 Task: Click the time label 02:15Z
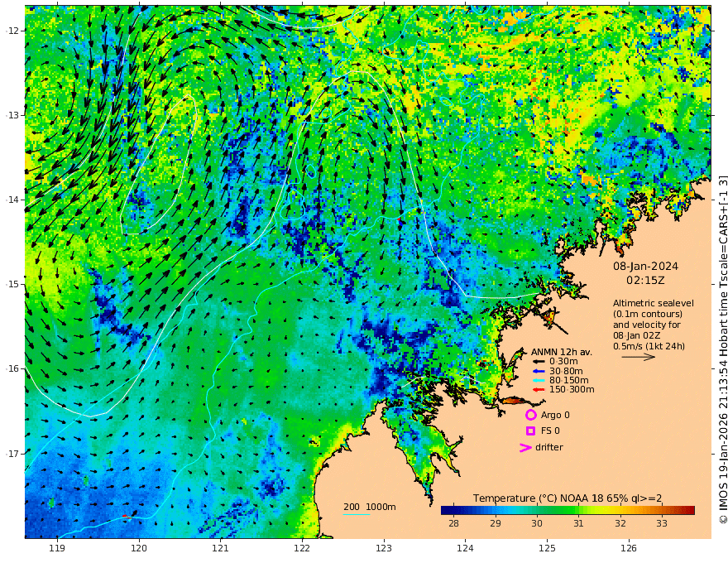(x=645, y=281)
